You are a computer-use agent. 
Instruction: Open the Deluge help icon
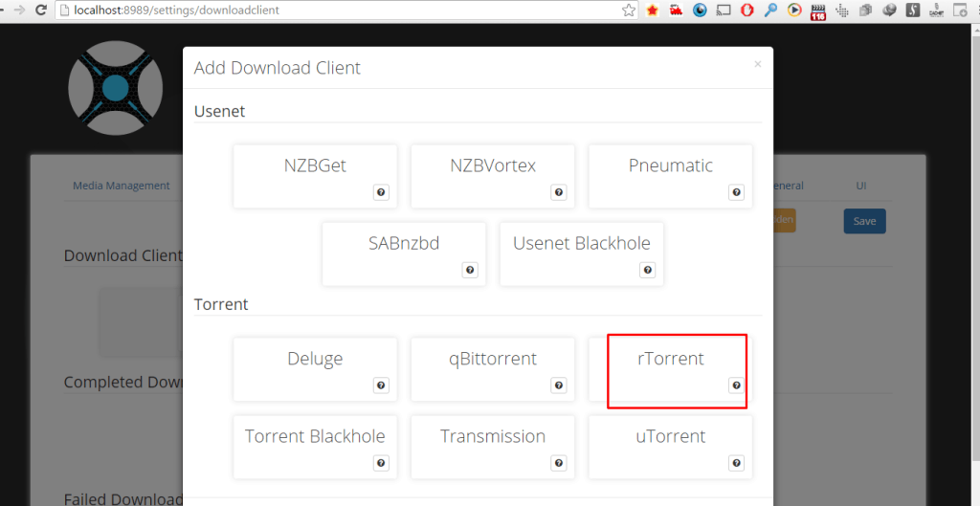pos(381,385)
